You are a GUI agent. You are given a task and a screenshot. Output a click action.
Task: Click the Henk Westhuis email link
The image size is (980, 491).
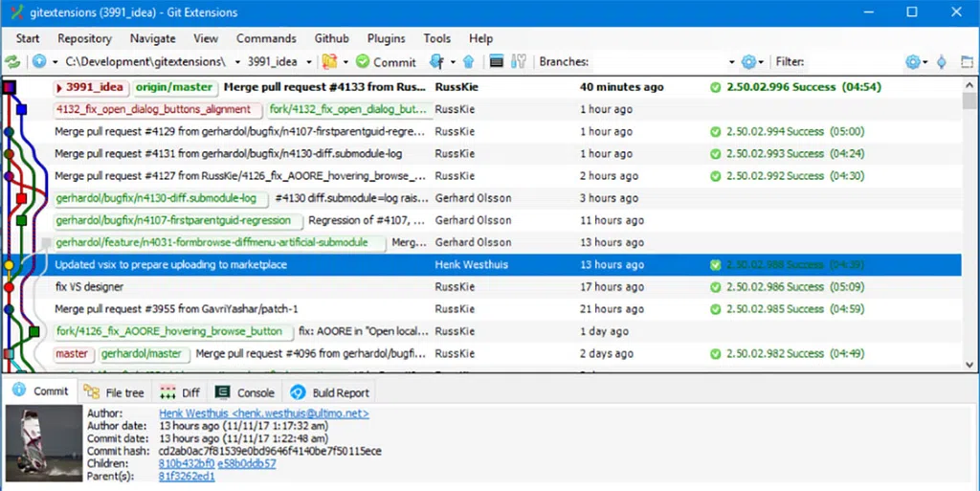click(264, 413)
